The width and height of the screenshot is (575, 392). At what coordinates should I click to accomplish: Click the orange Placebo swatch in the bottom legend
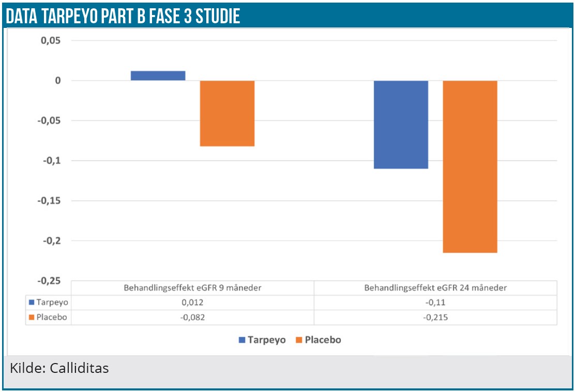[298, 340]
